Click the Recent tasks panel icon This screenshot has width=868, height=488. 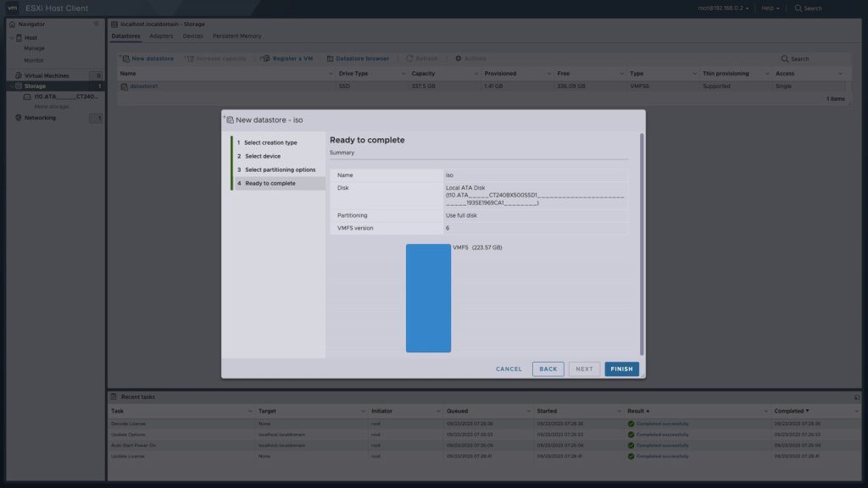pos(114,396)
